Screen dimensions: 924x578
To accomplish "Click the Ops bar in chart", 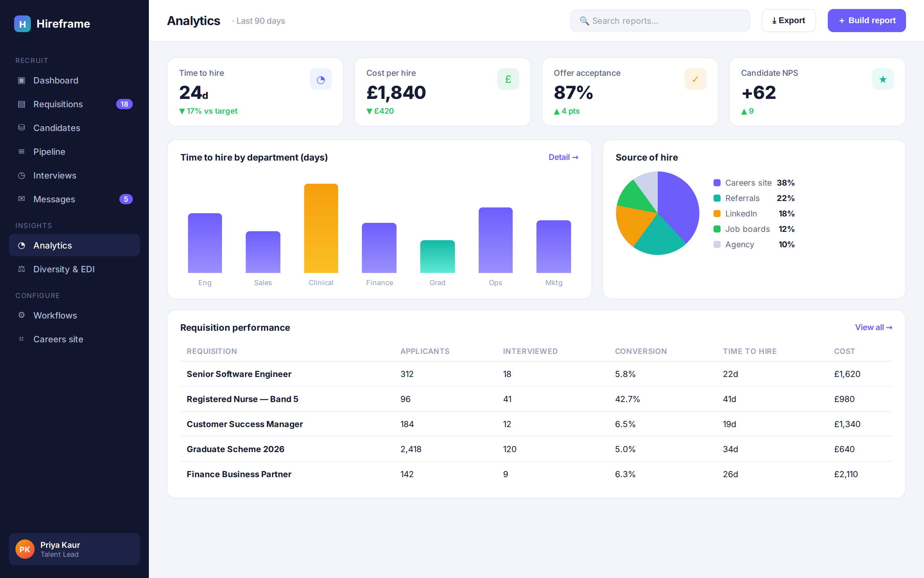I will pyautogui.click(x=496, y=240).
